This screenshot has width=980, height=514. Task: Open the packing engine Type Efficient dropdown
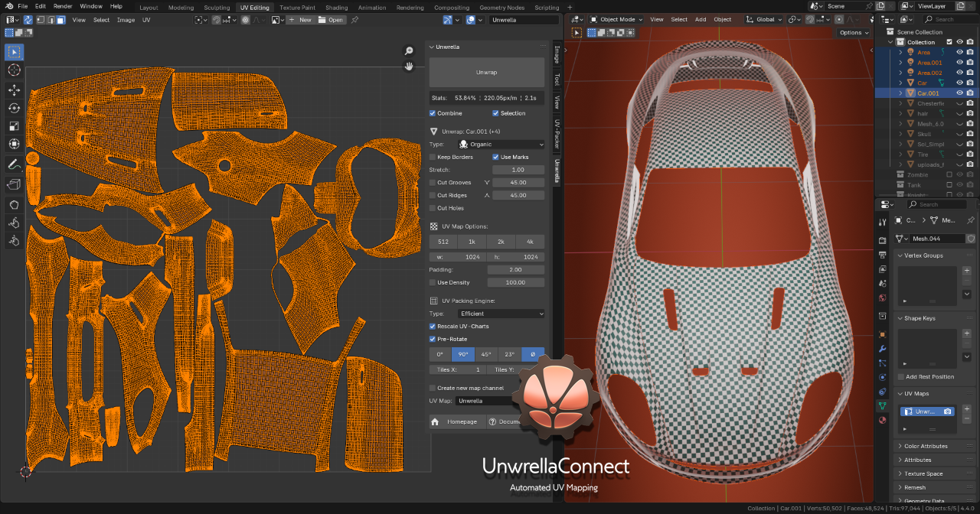[501, 314]
